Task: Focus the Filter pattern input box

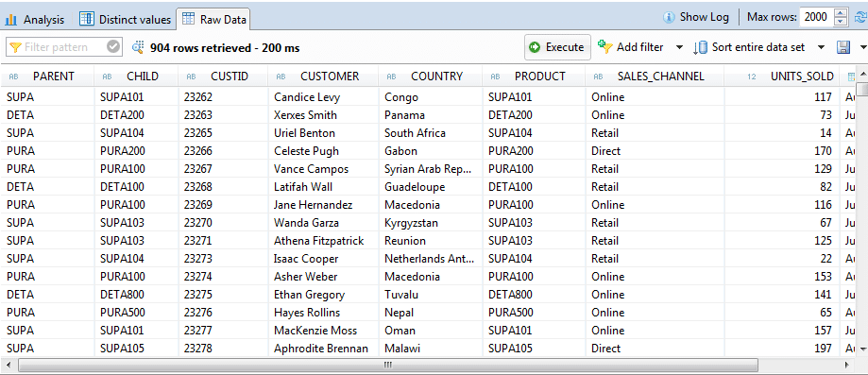Action: (63, 47)
